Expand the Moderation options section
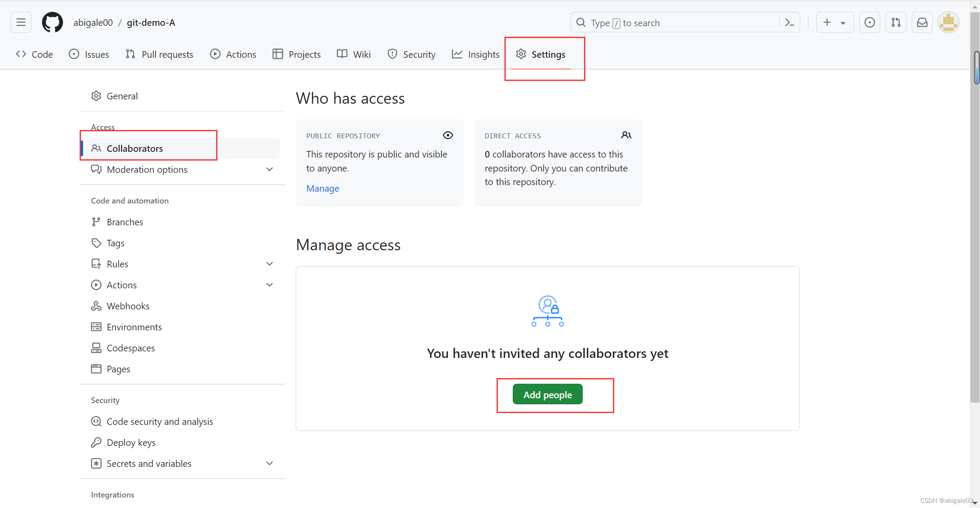 (x=269, y=169)
